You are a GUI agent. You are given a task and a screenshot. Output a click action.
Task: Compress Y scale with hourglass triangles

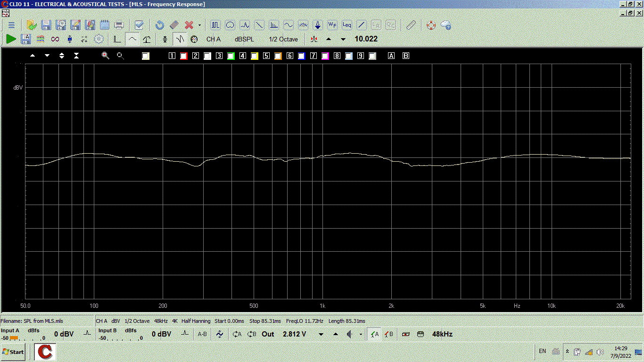pos(76,56)
